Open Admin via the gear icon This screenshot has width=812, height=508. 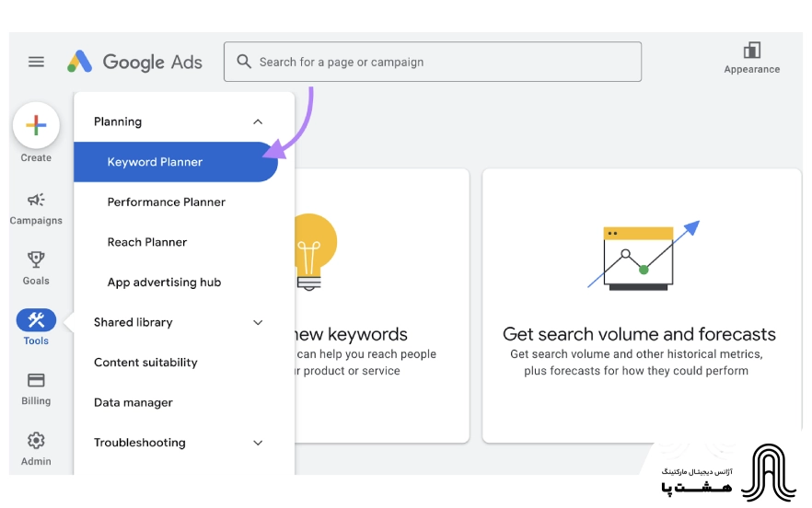(36, 441)
